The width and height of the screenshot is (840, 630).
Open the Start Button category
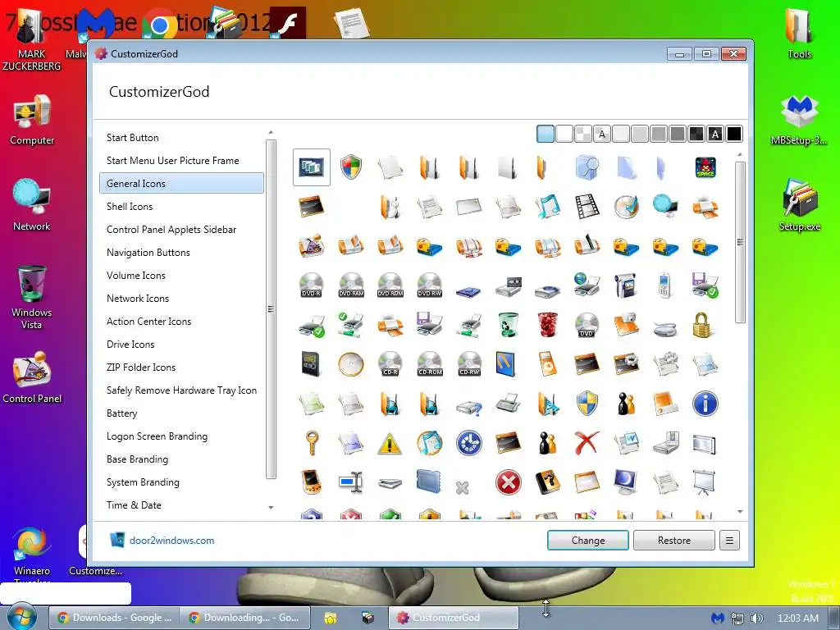point(132,138)
